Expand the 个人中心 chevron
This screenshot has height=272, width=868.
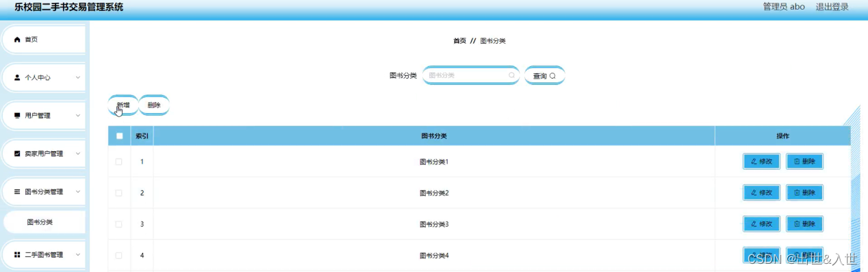coord(78,77)
